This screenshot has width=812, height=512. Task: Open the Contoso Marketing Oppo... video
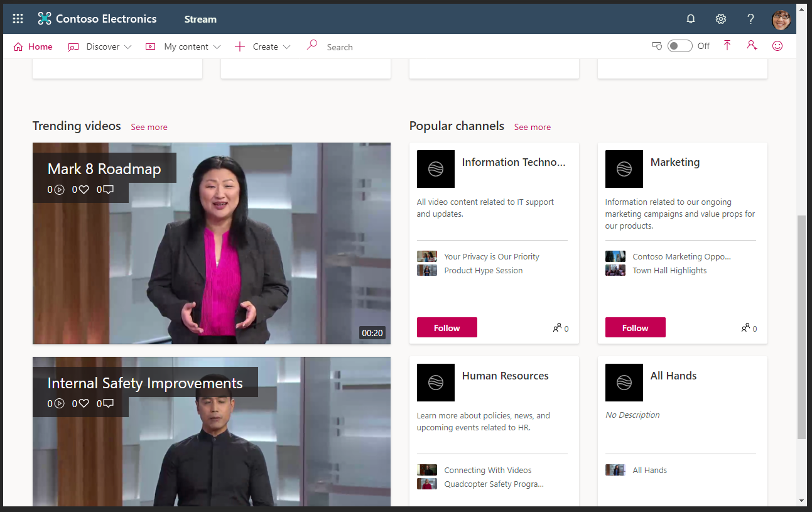coord(682,256)
